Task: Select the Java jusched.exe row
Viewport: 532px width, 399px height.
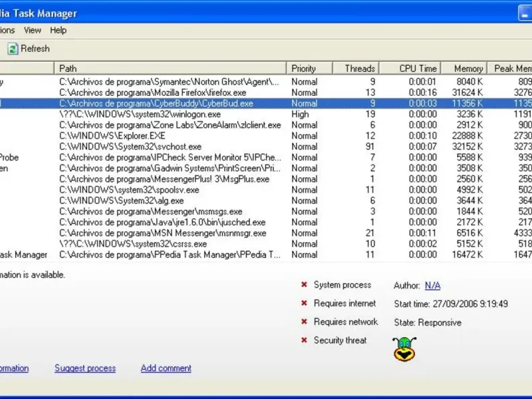Action: coord(266,223)
